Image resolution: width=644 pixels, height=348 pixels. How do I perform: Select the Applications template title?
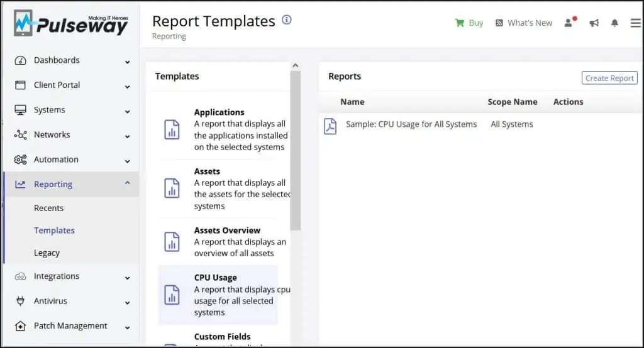point(219,112)
